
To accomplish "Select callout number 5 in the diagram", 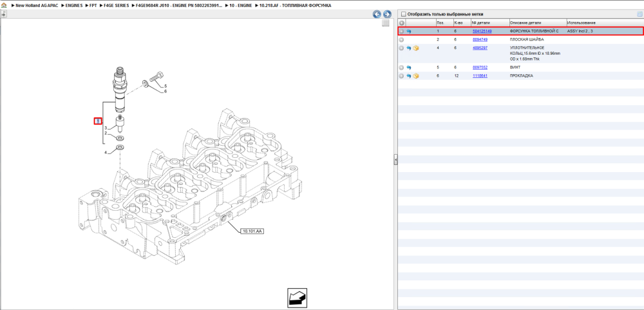I will [166, 86].
